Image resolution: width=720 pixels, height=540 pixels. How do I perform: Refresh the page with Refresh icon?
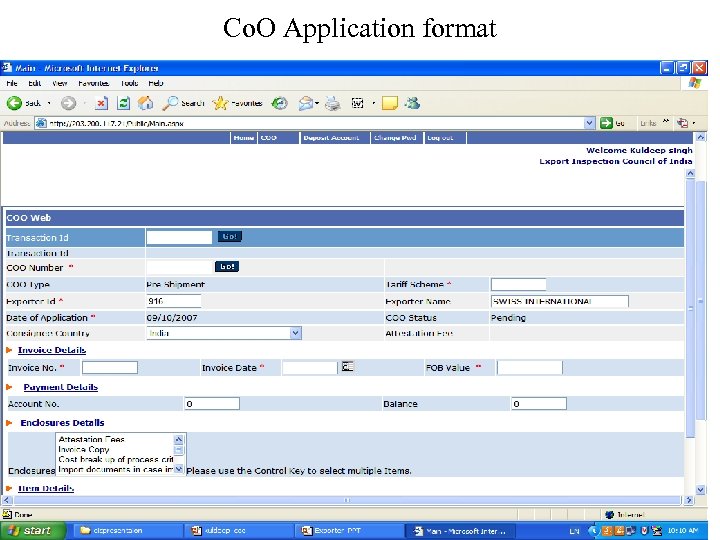(123, 103)
